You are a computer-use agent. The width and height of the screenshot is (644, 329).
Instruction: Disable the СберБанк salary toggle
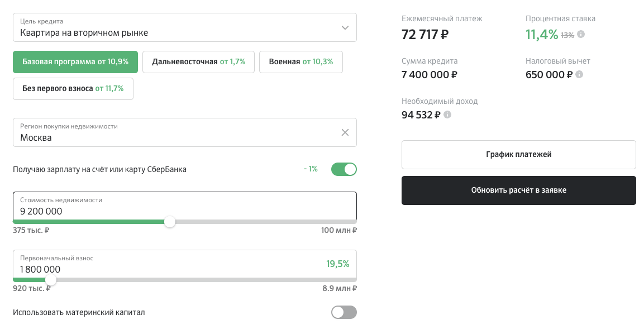point(344,169)
